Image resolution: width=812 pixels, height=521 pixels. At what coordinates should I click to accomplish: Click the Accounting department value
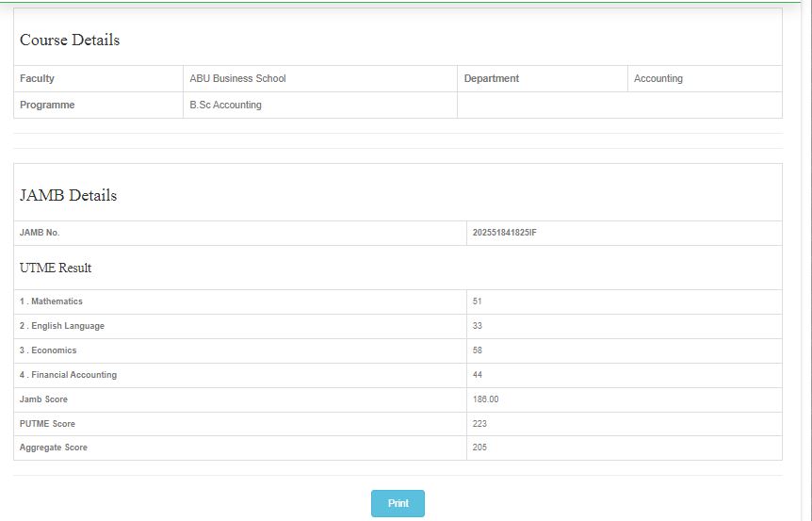[658, 79]
